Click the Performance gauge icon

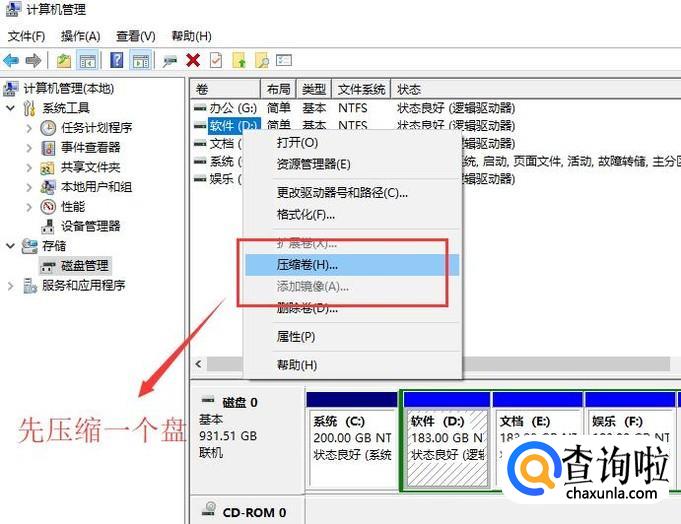tap(48, 207)
